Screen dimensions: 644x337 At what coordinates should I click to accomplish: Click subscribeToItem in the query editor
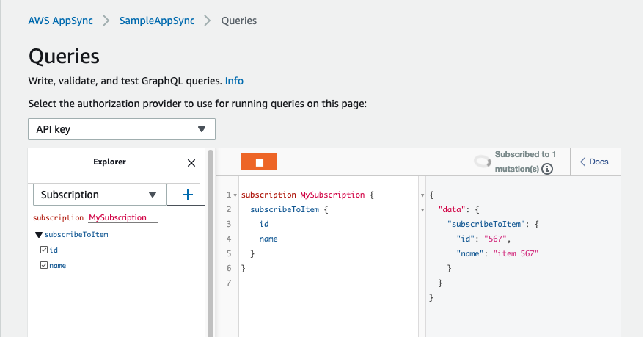pos(285,209)
